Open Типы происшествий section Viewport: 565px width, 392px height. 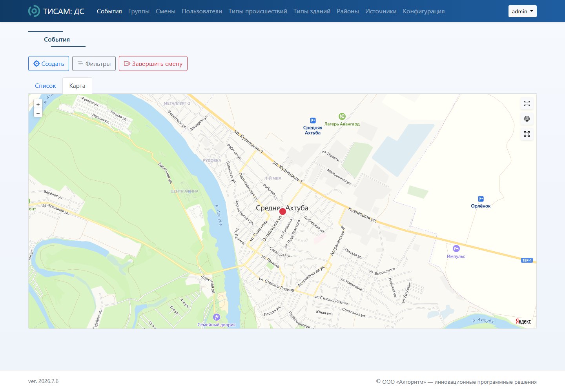click(x=258, y=11)
